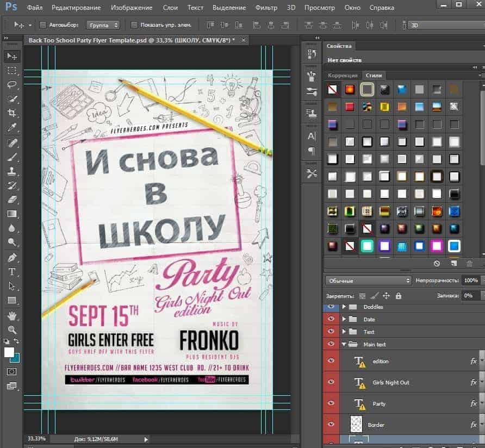Select the Rectangular Marquee tool
Image resolution: width=485 pixels, height=448 pixels.
click(12, 70)
